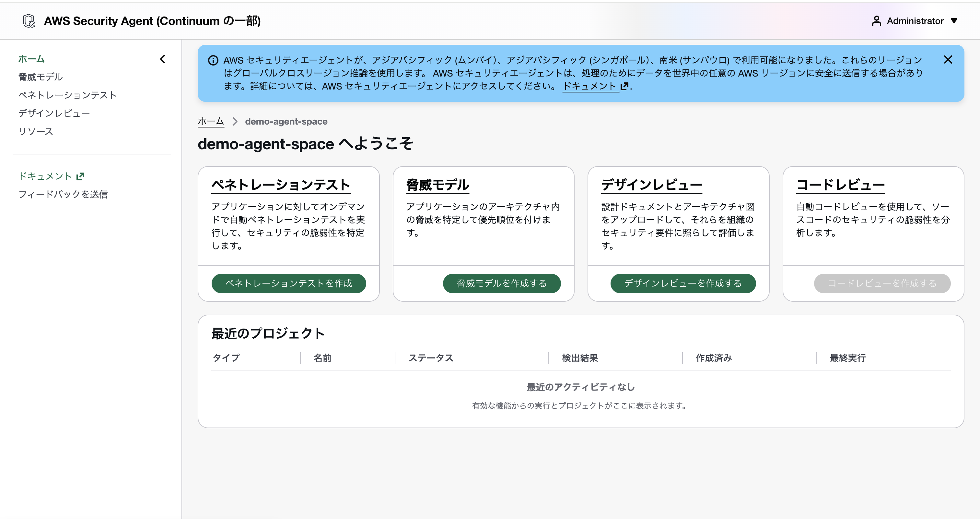Click the info icon in the banner

pyautogui.click(x=213, y=60)
